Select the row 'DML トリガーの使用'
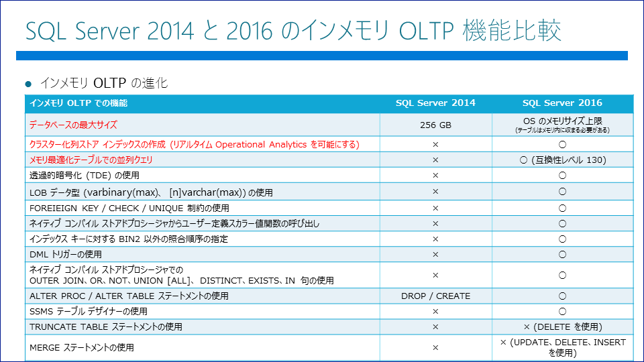 tap(65, 255)
